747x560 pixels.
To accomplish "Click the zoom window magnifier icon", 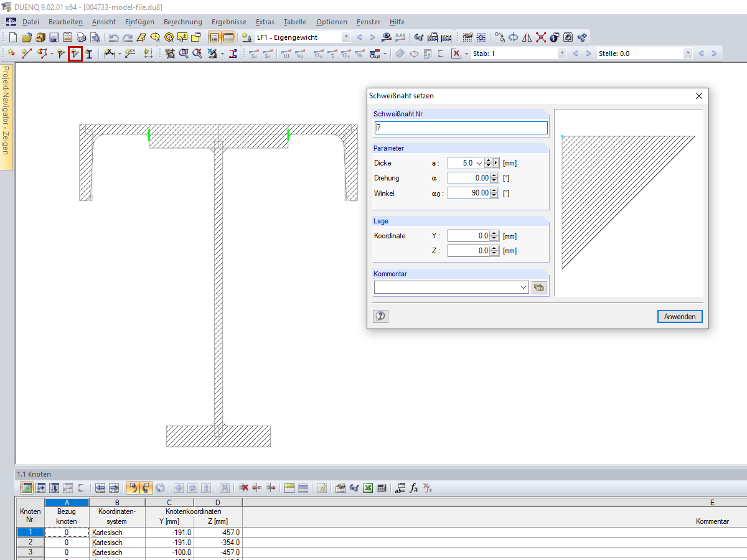I will (x=184, y=54).
